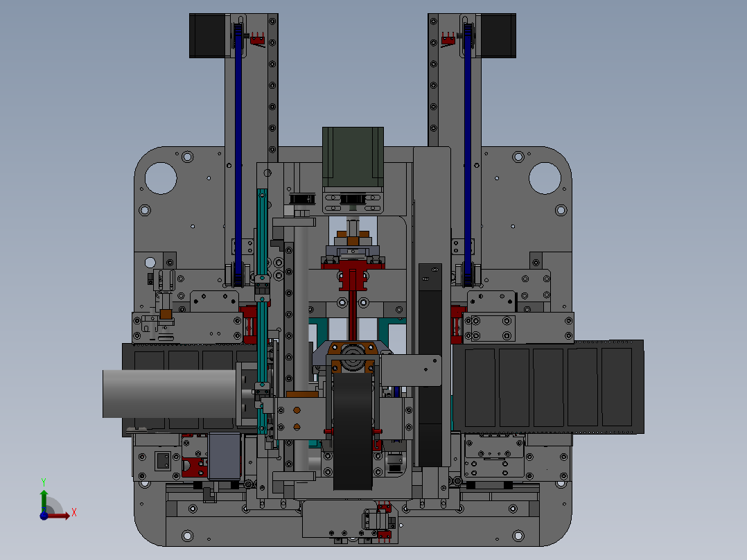Select the tall black bar right of center
Image resolution: width=747 pixels, height=560 pixels.
(x=430, y=365)
